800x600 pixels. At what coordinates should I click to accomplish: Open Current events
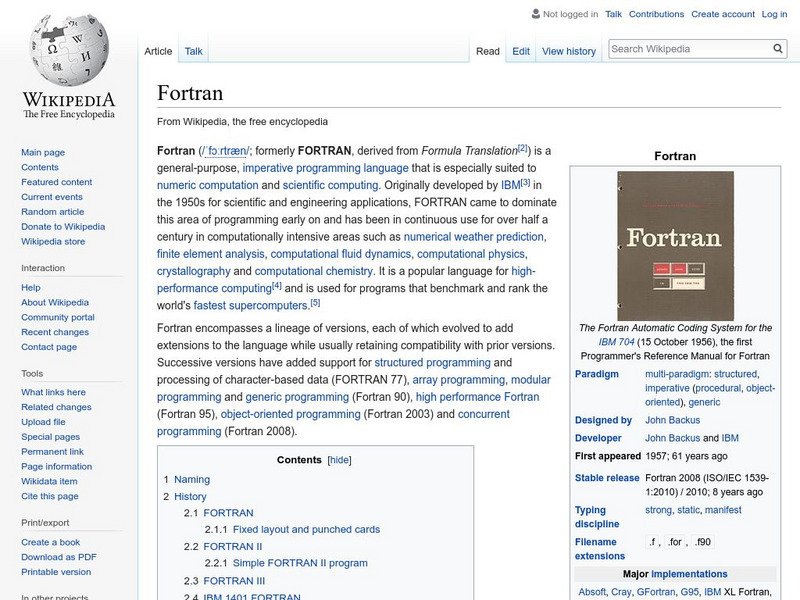point(52,196)
